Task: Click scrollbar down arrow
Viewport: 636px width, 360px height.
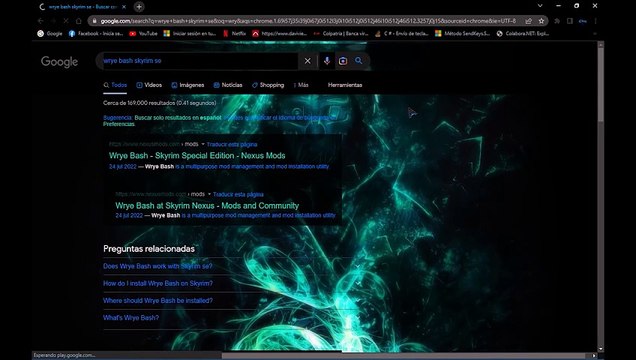Action: (601, 349)
